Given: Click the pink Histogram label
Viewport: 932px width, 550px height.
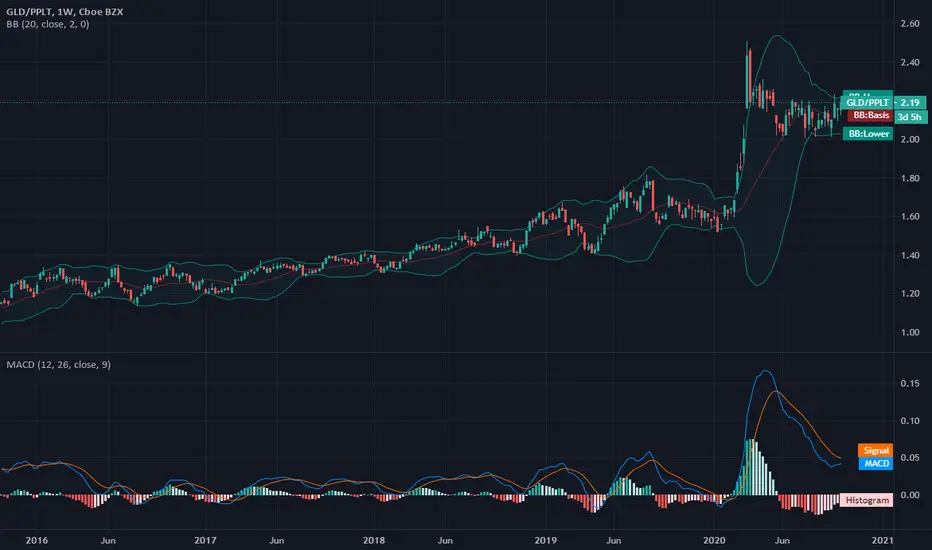Looking at the screenshot, I should point(867,500).
